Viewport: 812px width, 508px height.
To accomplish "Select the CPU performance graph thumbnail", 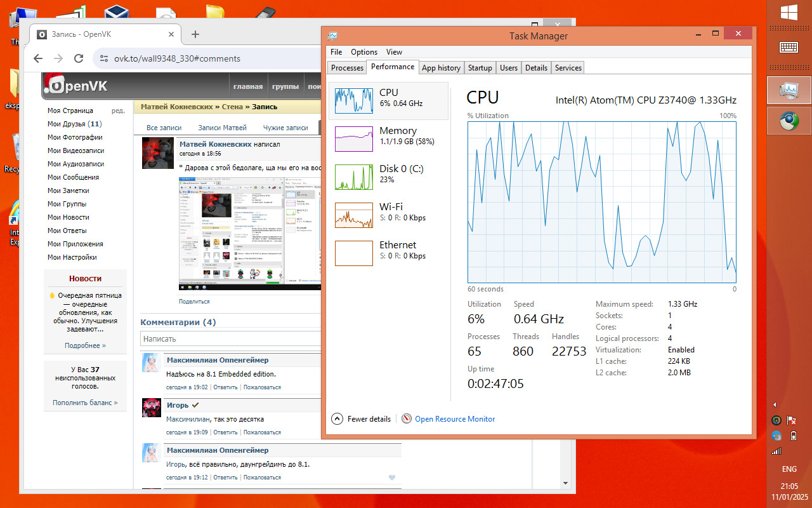I will 353,100.
